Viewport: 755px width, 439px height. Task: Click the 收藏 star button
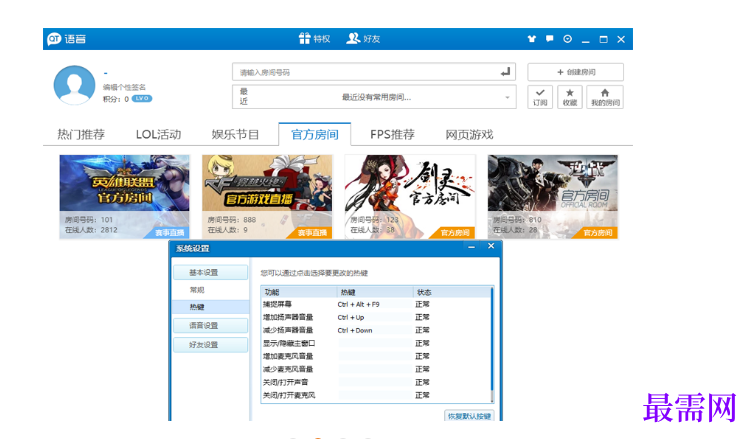coord(570,97)
